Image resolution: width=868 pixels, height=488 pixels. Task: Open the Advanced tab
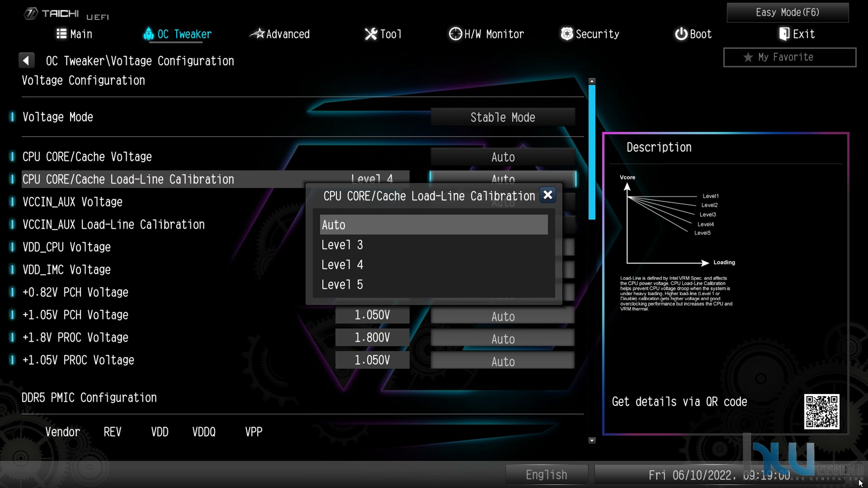tap(280, 34)
